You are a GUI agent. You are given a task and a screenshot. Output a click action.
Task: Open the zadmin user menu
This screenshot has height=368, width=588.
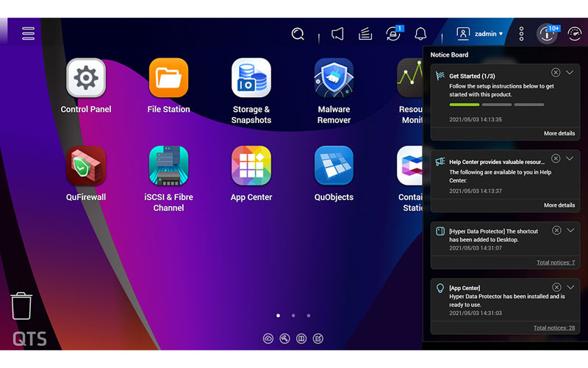[480, 34]
